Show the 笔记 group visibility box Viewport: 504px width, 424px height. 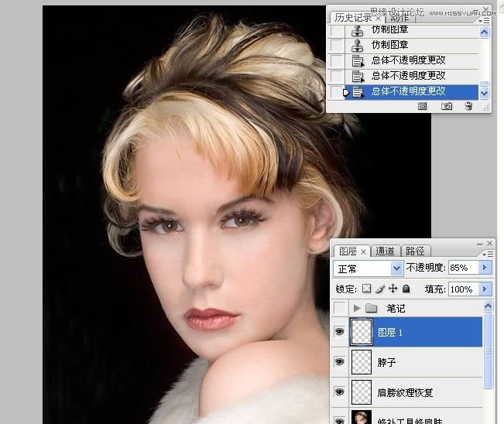coord(338,308)
